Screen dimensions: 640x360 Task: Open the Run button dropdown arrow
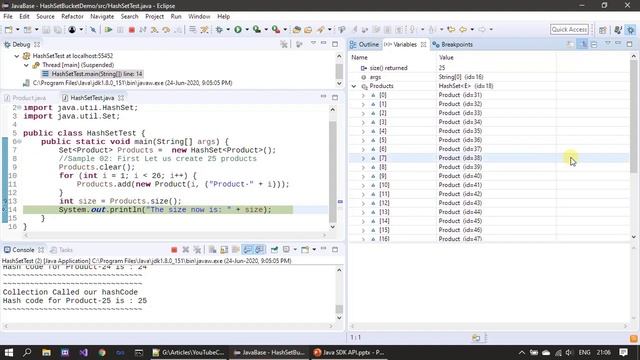tap(247, 29)
